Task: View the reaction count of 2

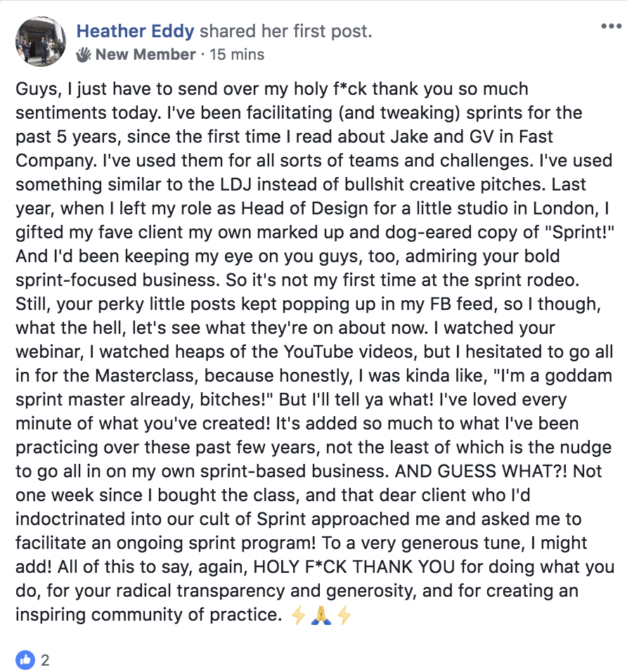Action: pos(45,660)
